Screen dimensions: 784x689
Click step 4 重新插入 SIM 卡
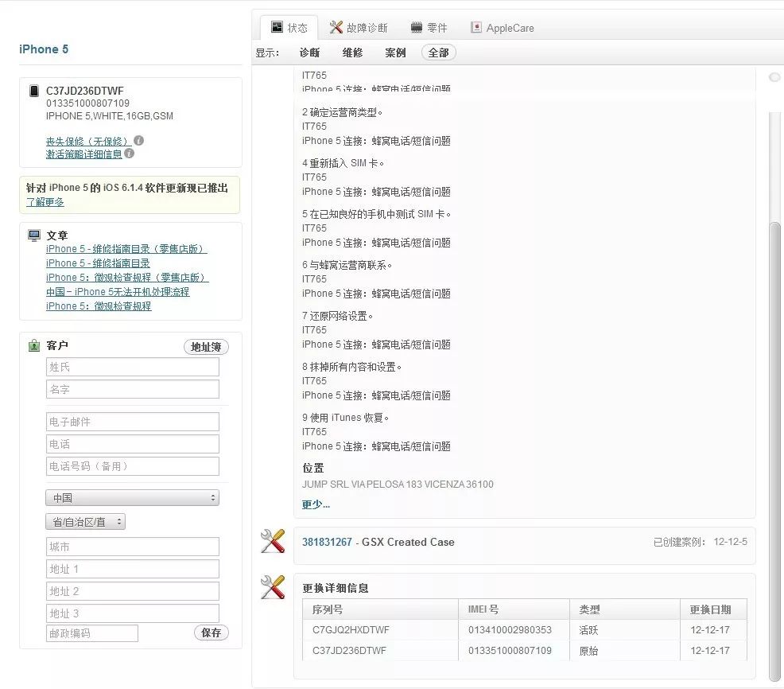coord(343,163)
